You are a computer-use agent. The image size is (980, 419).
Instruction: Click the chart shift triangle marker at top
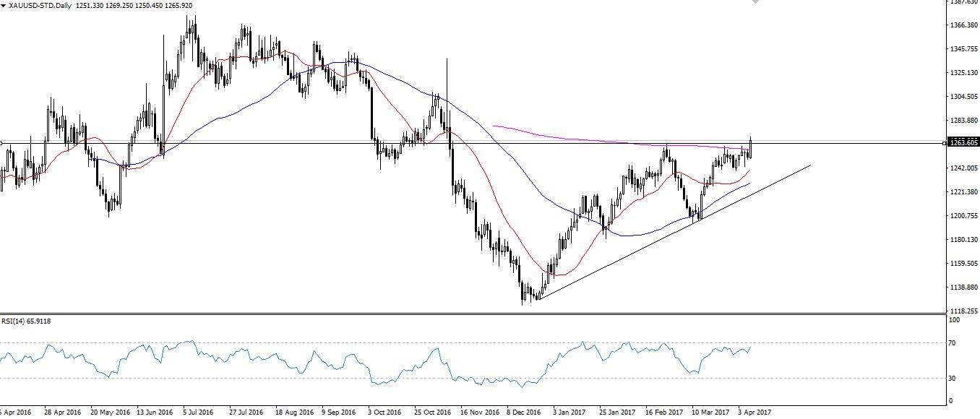click(x=756, y=2)
